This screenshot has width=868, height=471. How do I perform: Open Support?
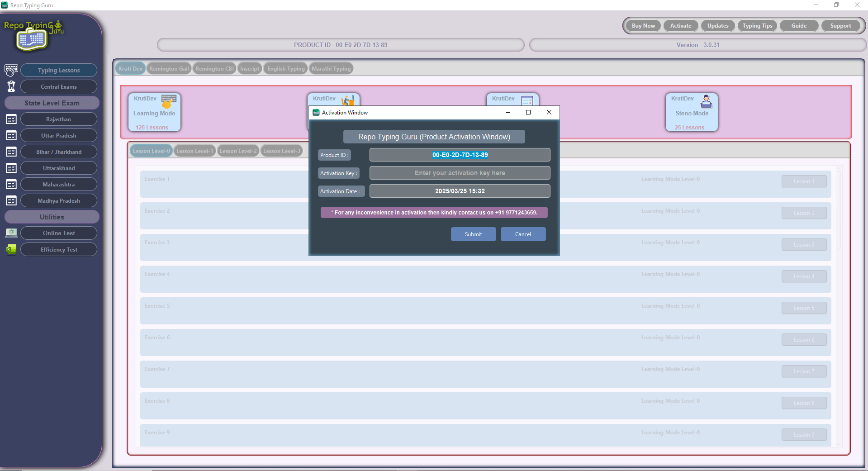point(840,26)
